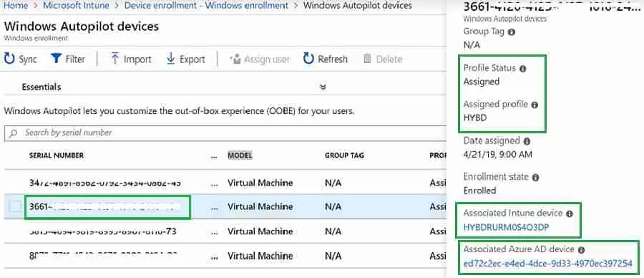Select serial number ending -73

click(x=102, y=231)
